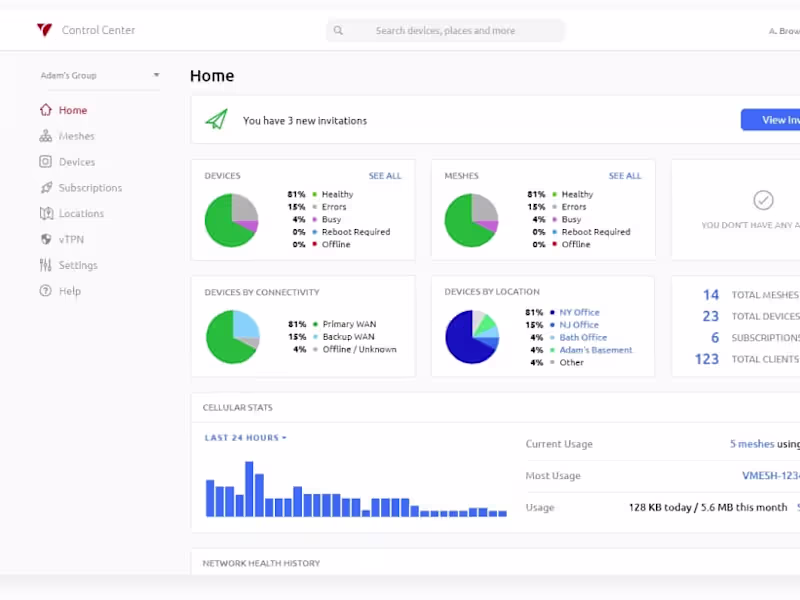Focus the search devices input field
Screen dimensions: 800x600
click(445, 31)
